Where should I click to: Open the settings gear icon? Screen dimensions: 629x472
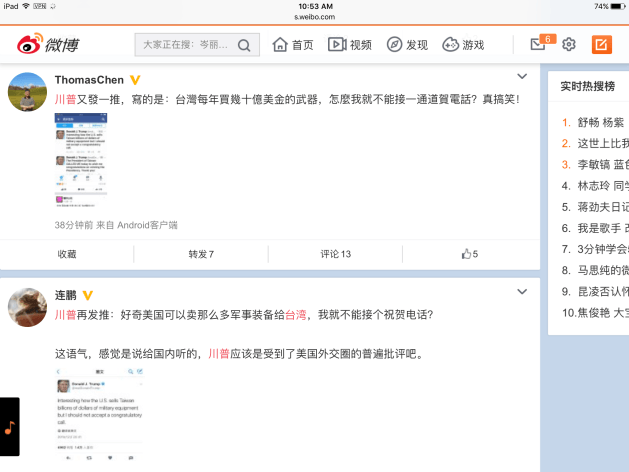568,45
